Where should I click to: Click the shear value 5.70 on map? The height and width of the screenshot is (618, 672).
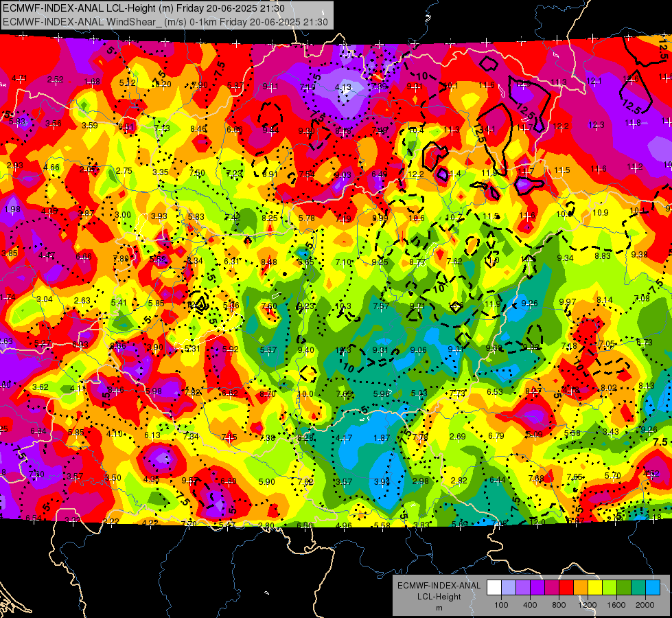[x=612, y=476]
